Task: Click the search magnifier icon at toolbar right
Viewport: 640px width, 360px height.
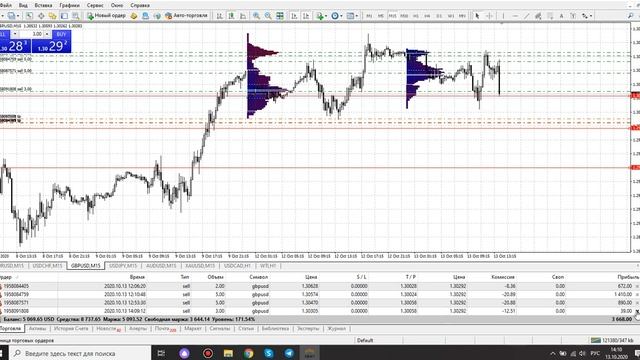Action: 631,16
